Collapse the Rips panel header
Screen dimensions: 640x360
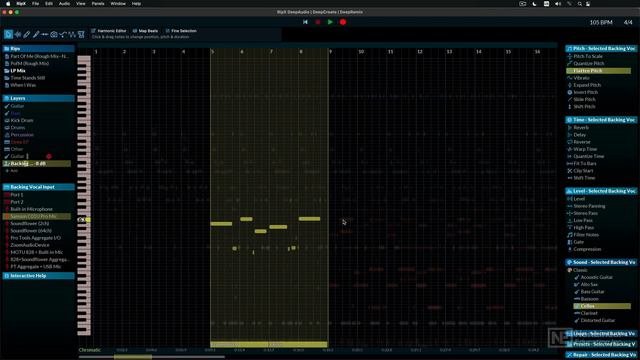click(38, 49)
